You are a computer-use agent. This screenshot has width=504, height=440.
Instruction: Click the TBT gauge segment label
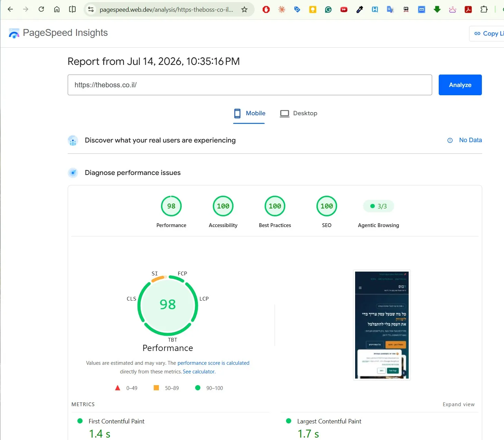(173, 340)
